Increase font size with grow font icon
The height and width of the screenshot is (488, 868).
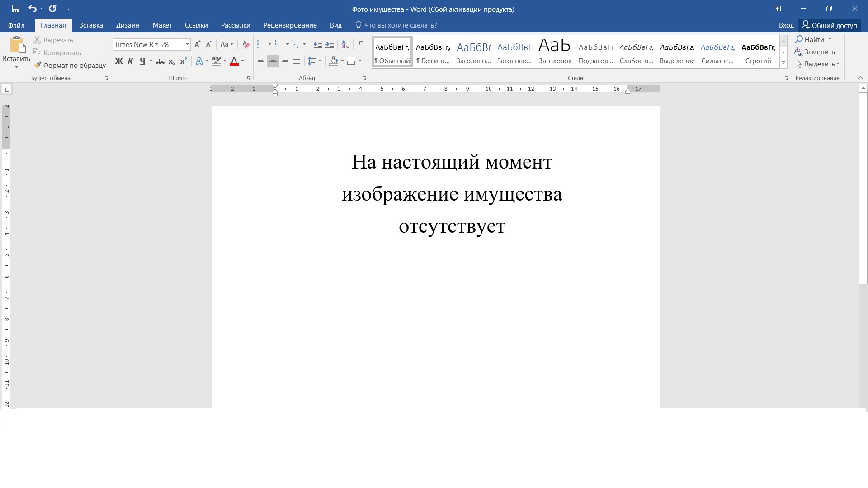197,44
